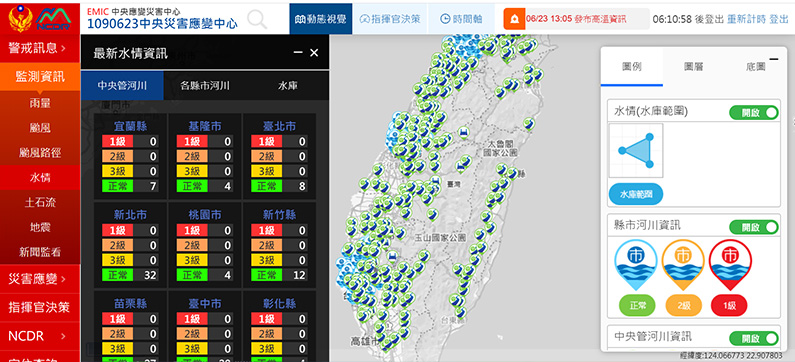This screenshot has height=362, width=795.
Task: Click the 重新計時 link
Action: (x=746, y=19)
